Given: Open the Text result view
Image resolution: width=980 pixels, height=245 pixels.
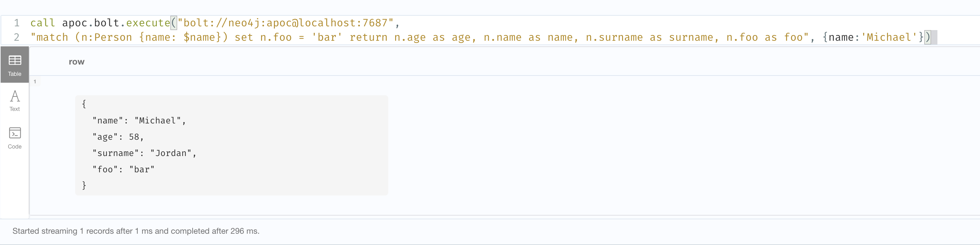Looking at the screenshot, I should 14,101.
